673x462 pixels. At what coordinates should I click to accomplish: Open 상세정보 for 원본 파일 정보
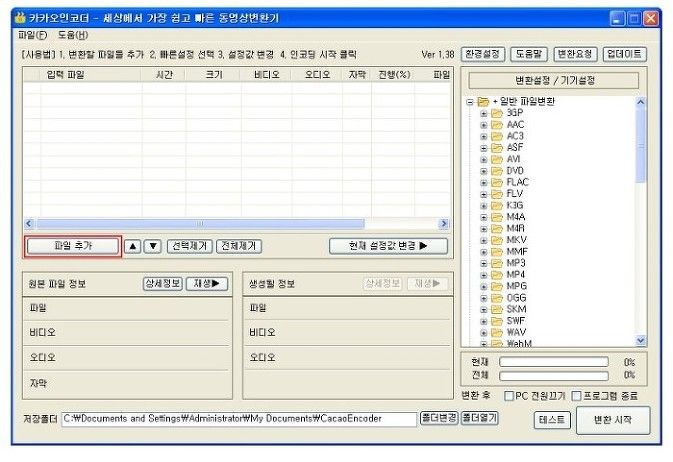click(163, 283)
